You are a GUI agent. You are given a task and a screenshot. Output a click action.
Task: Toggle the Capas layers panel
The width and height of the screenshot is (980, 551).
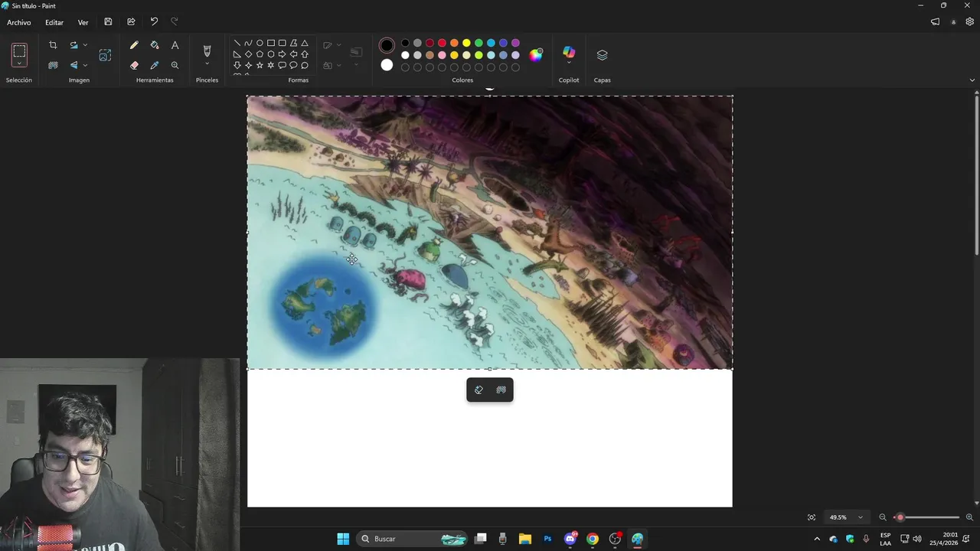click(x=602, y=55)
